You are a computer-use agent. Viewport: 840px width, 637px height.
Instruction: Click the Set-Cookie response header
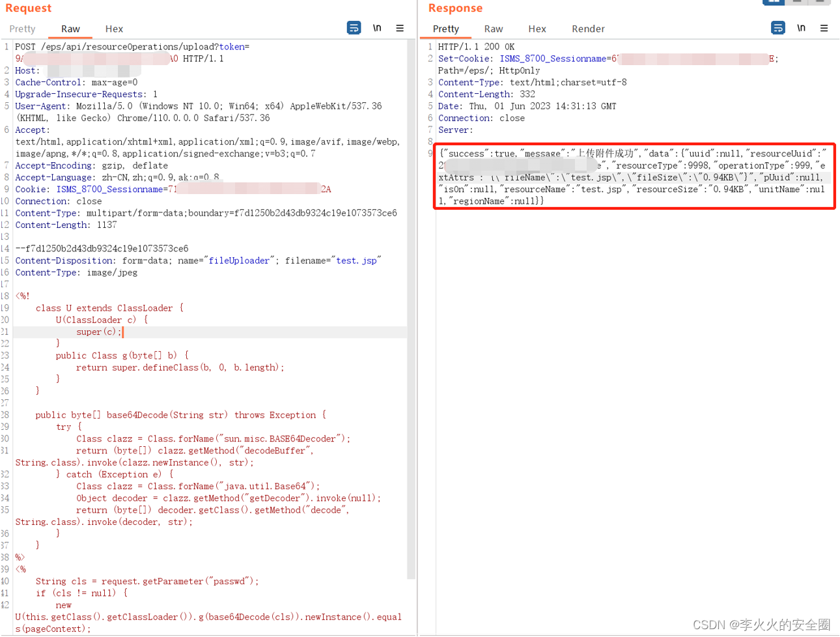coord(608,59)
